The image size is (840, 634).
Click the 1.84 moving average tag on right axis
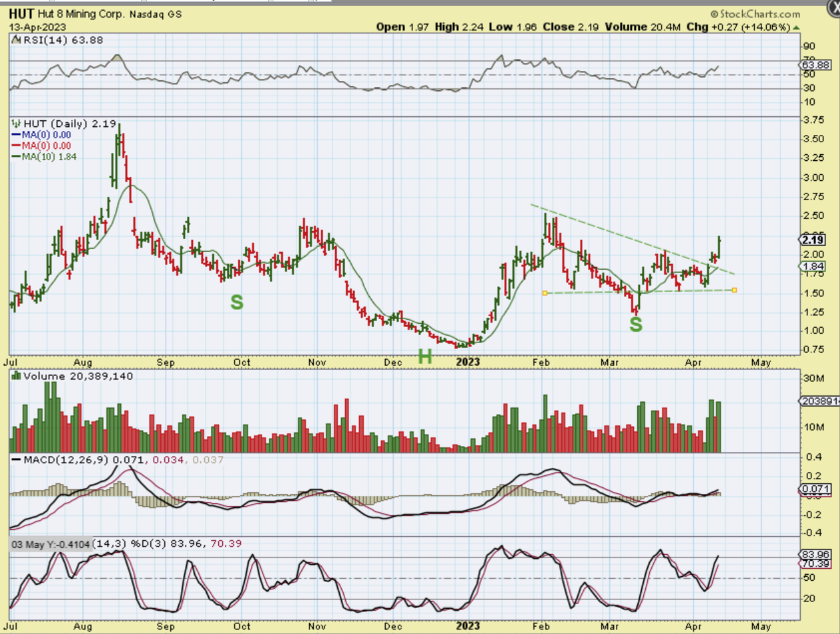(813, 266)
